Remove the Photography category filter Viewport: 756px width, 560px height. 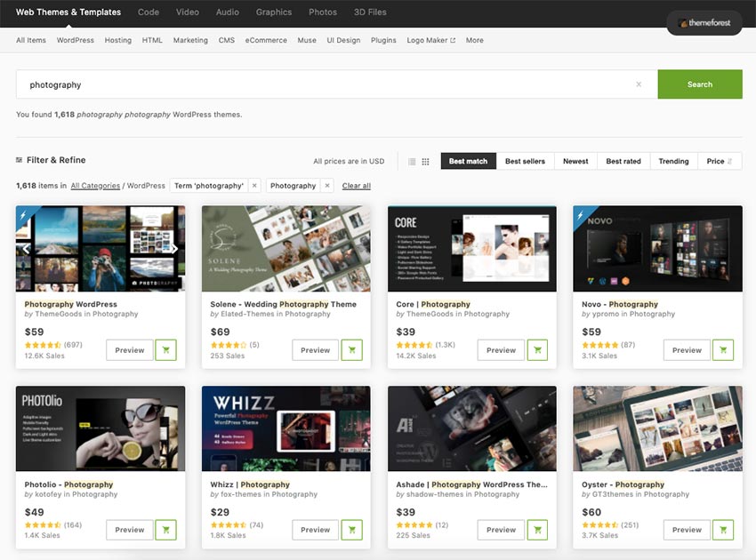(x=327, y=186)
